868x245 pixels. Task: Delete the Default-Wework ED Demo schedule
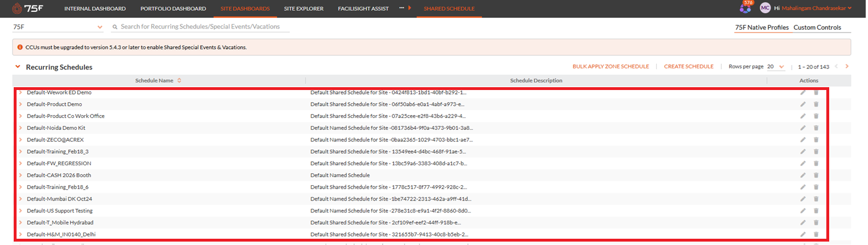click(816, 92)
